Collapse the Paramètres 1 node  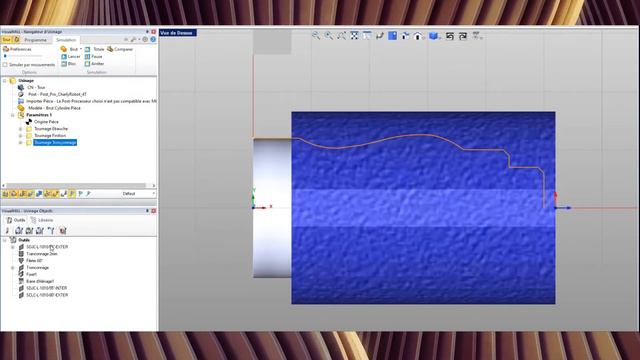tap(13, 115)
